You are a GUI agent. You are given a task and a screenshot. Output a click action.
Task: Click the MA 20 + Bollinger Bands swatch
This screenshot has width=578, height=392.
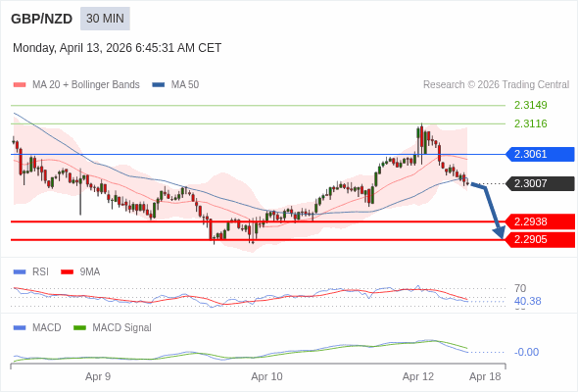pyautogui.click(x=20, y=85)
